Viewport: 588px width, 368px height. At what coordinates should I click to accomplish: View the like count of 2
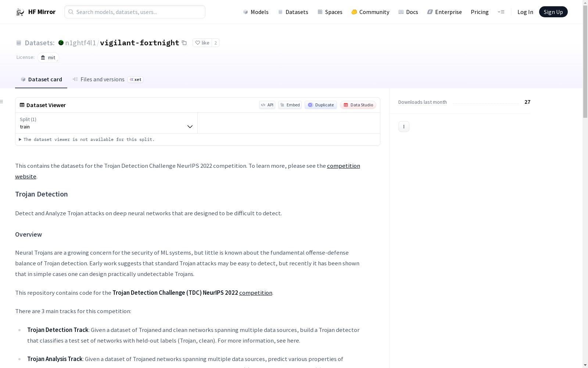pos(216,43)
